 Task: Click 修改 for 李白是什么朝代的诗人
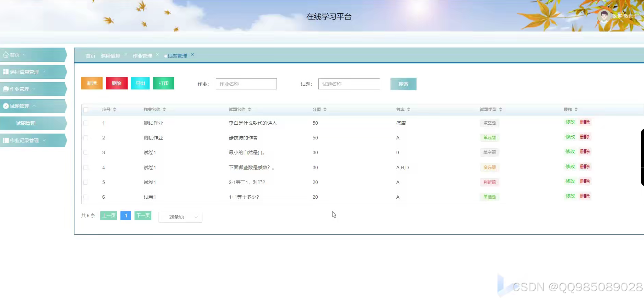pos(570,122)
